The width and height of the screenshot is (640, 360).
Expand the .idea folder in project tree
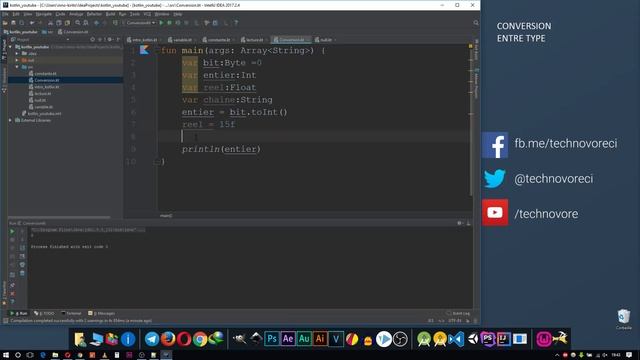pyautogui.click(x=17, y=53)
